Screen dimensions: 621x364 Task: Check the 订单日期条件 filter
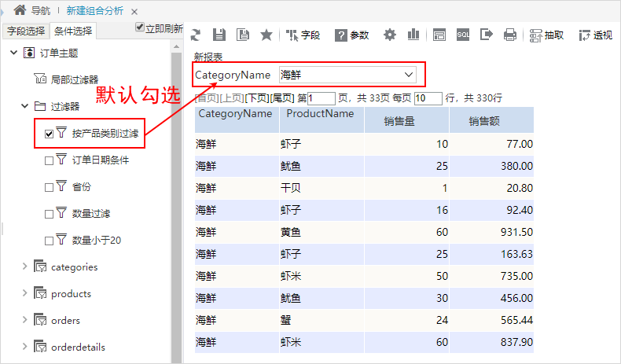(49, 160)
